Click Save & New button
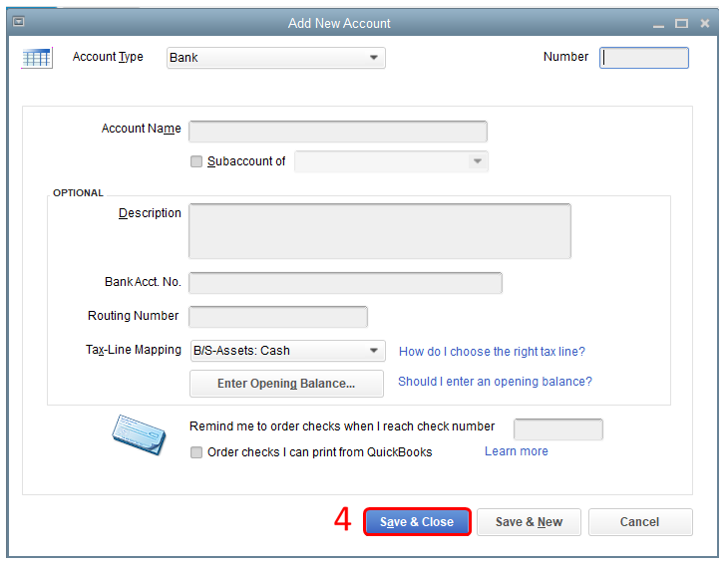728x565 pixels. coord(529,522)
